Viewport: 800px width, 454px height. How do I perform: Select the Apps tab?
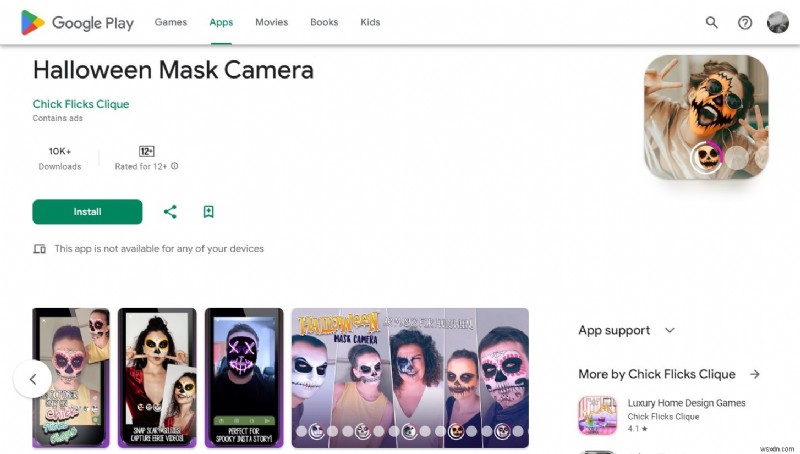pyautogui.click(x=221, y=22)
